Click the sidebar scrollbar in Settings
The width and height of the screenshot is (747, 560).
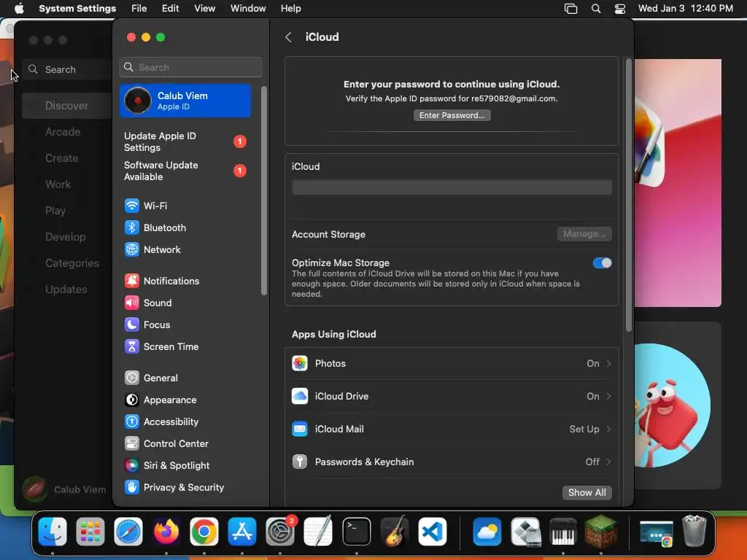coord(264,190)
